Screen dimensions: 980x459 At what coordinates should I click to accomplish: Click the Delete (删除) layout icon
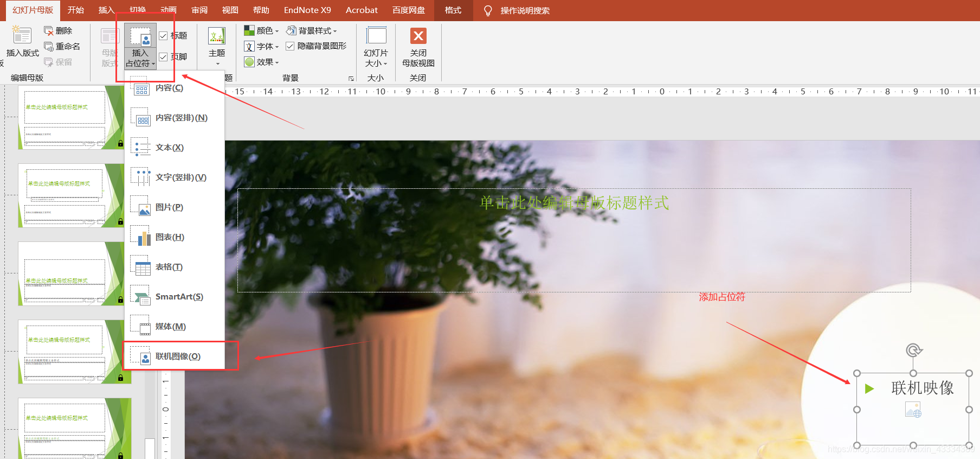pyautogui.click(x=49, y=31)
